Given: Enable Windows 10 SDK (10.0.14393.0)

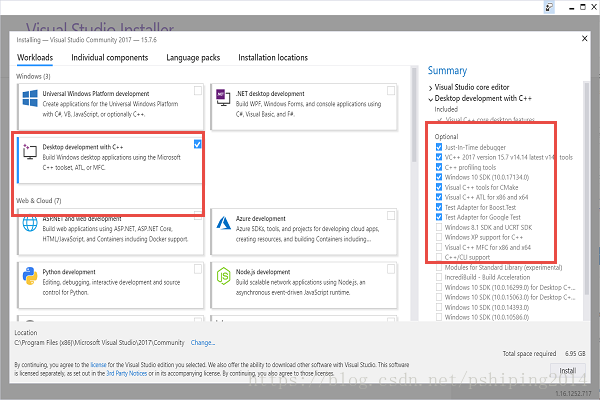Looking at the screenshot, I should coord(439,307).
